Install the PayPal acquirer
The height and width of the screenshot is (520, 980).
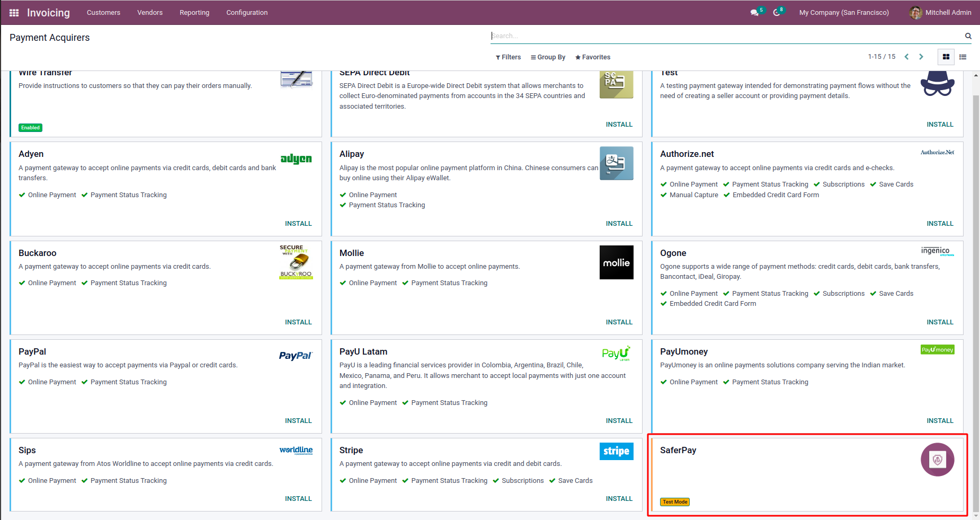(x=298, y=421)
